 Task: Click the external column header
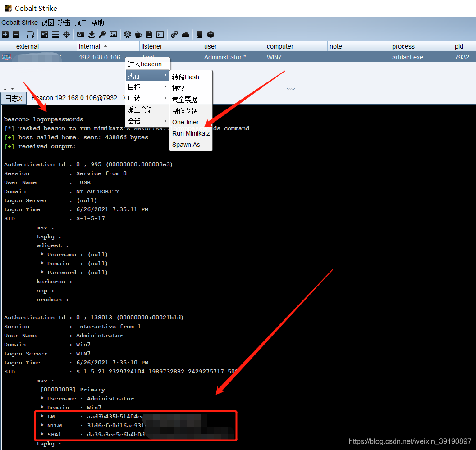coord(45,46)
